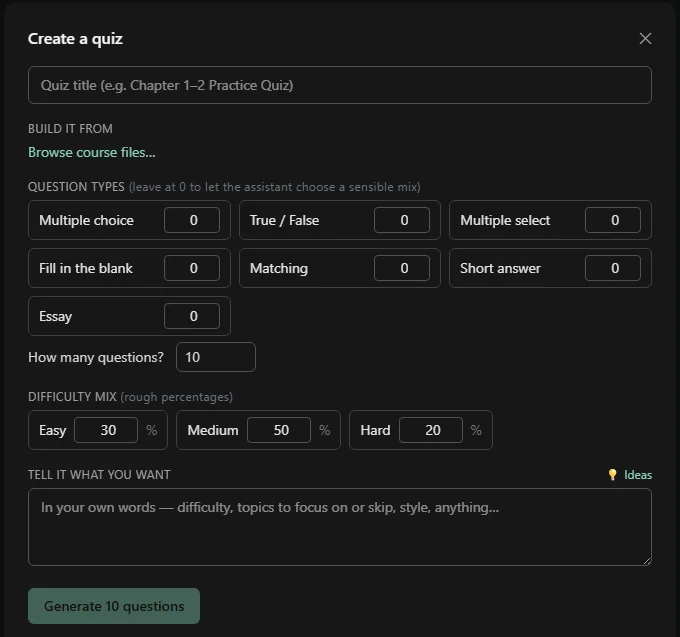Select the Fill in the blank count field
The height and width of the screenshot is (637, 680).
(x=192, y=268)
